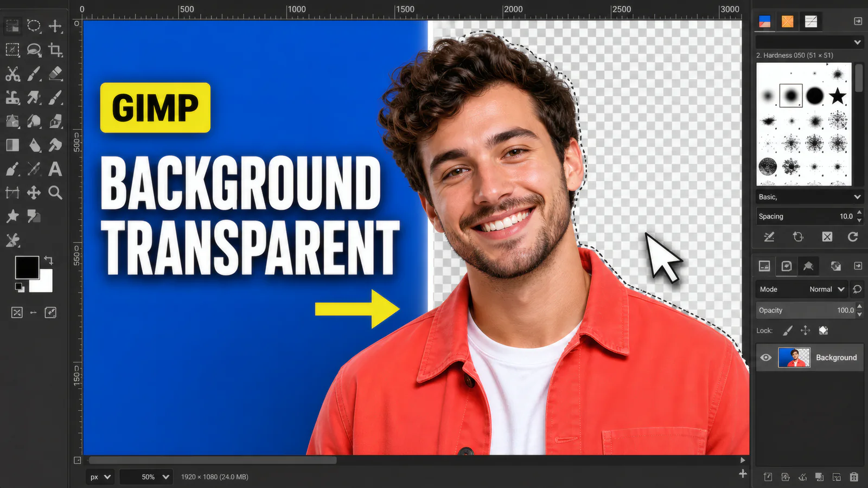Select the Scissors tool
Viewport: 868px width, 488px height.
[12, 74]
